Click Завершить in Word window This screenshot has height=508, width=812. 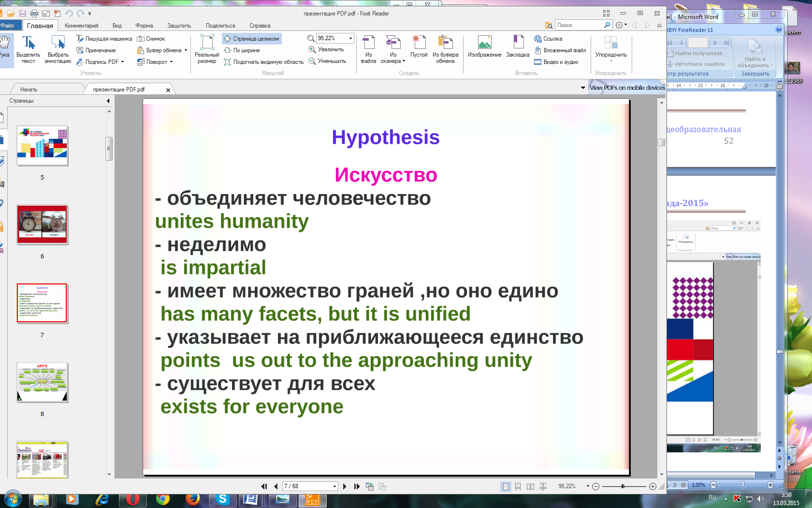(x=755, y=74)
